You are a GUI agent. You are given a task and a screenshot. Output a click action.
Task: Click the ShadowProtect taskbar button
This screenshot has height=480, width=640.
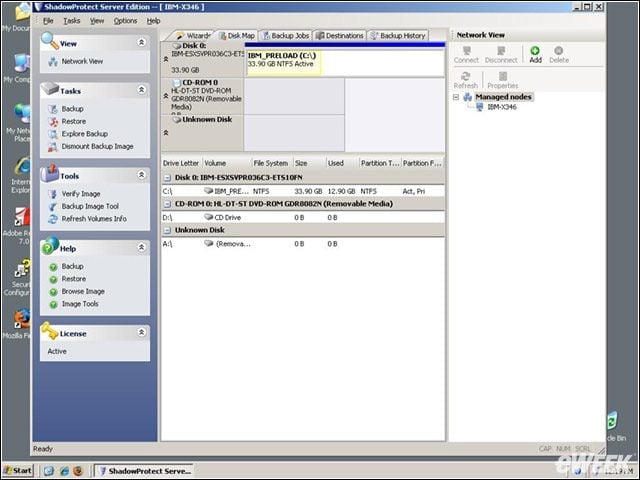pyautogui.click(x=143, y=471)
